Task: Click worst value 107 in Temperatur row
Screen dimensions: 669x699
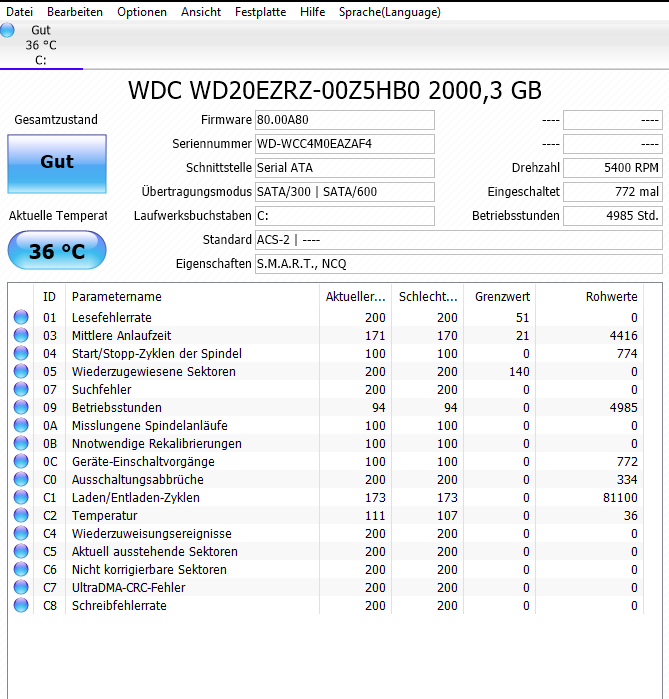Action: pyautogui.click(x=447, y=515)
